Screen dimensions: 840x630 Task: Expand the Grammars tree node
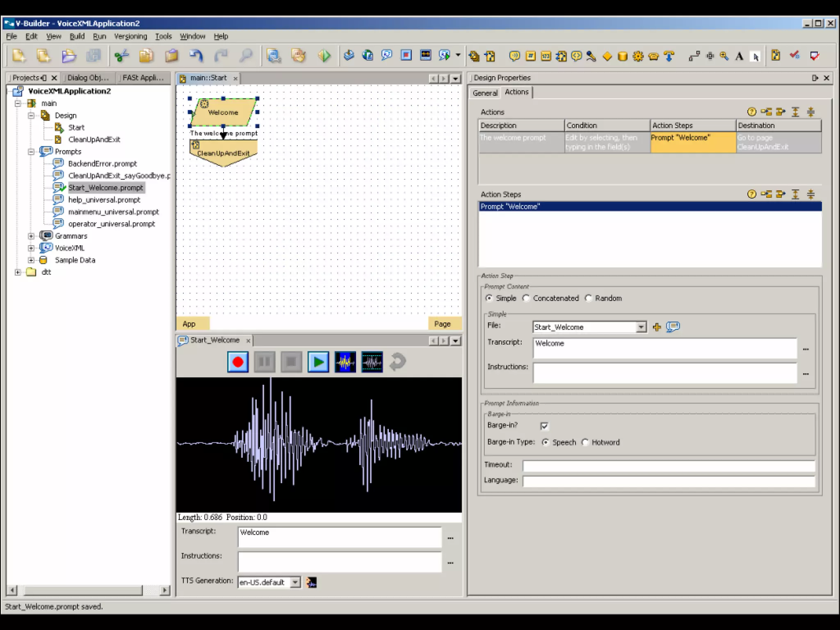point(31,236)
